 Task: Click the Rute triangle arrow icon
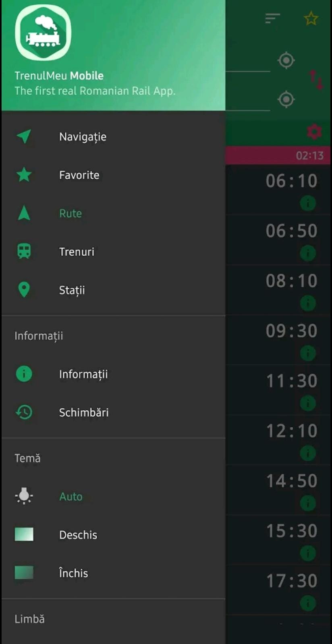pyautogui.click(x=24, y=213)
